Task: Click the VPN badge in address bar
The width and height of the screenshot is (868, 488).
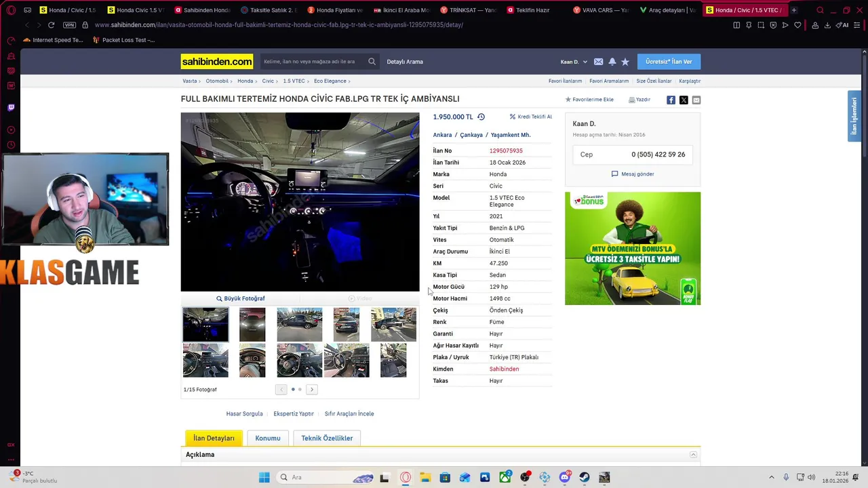Action: tap(69, 25)
